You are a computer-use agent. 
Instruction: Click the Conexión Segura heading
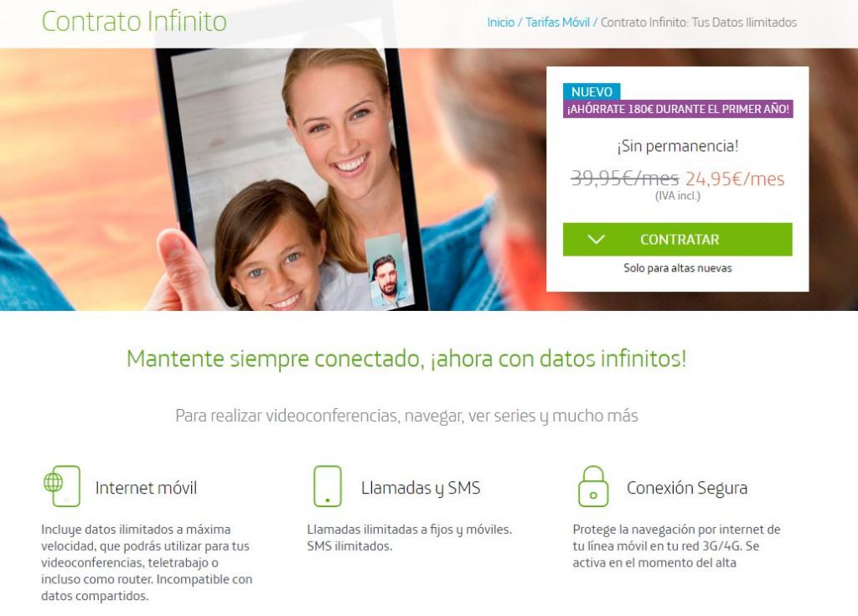(687, 488)
